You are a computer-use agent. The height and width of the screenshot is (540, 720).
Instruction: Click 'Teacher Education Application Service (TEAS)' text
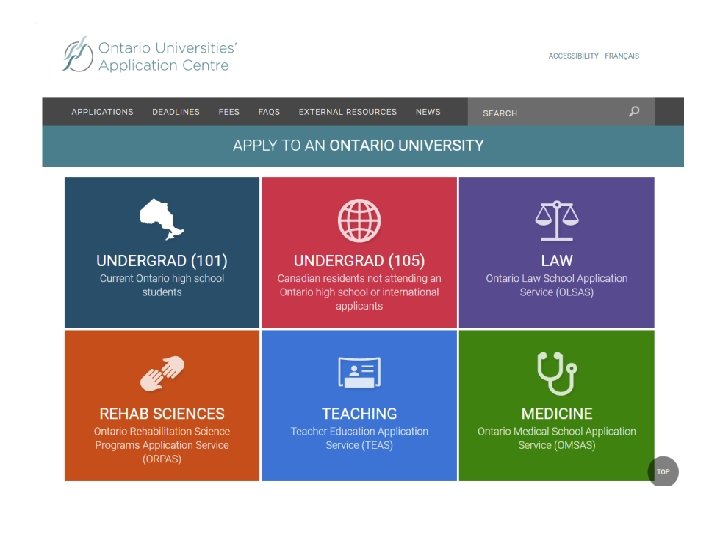[x=360, y=438]
